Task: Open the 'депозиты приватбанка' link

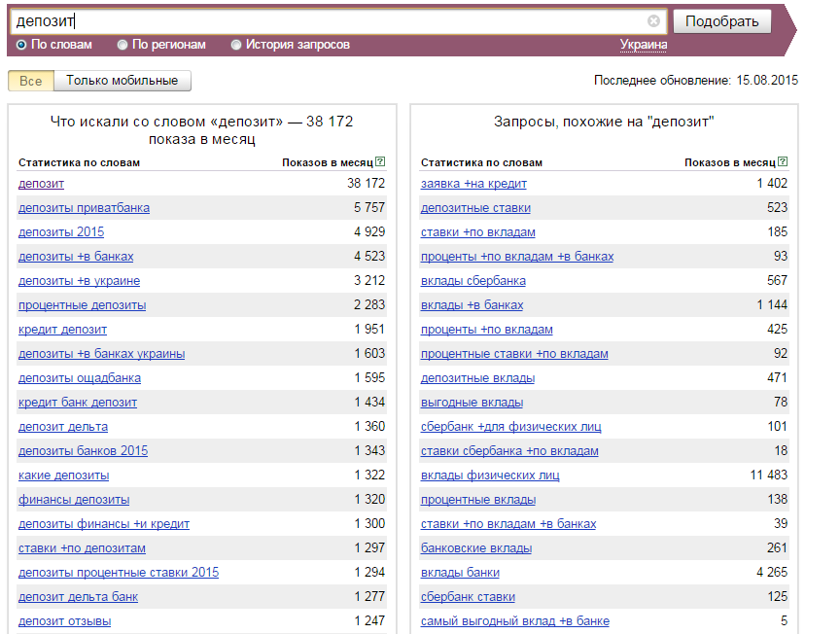Action: [85, 208]
